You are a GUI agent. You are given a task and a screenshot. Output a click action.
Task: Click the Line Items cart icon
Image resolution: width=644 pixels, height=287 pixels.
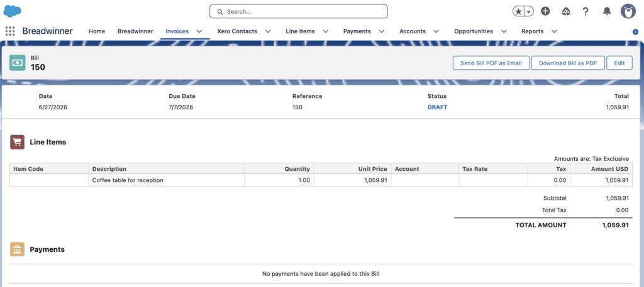pos(17,142)
